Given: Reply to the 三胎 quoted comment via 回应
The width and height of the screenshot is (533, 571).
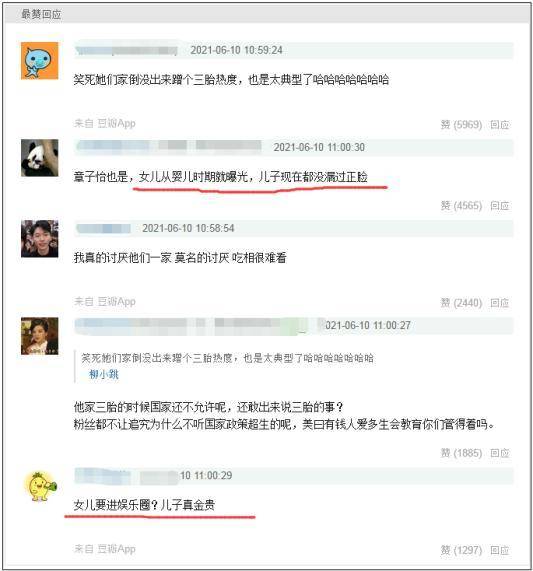Looking at the screenshot, I should (x=500, y=453).
